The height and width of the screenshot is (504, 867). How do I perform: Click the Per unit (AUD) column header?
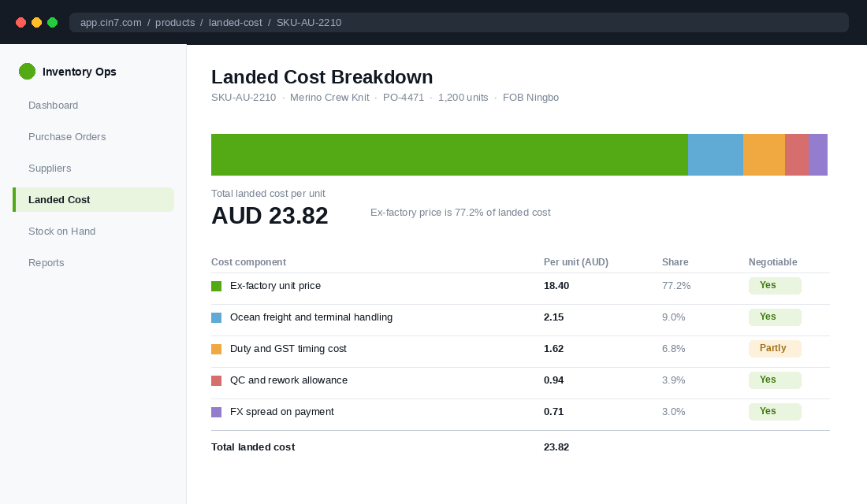pyautogui.click(x=575, y=262)
